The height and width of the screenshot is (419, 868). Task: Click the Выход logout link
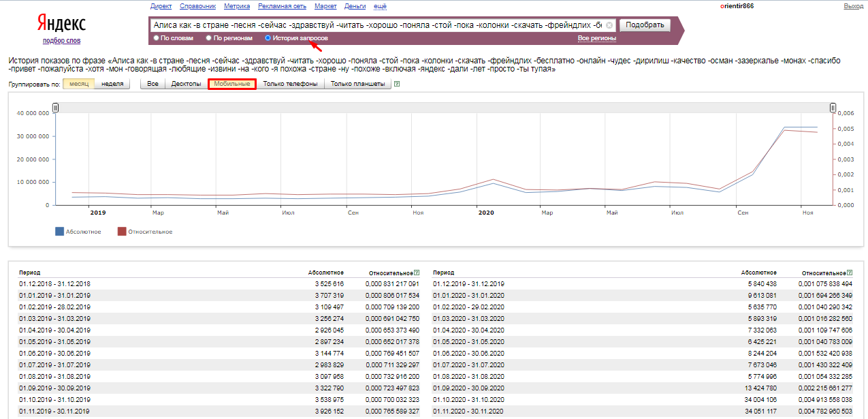pyautogui.click(x=853, y=6)
